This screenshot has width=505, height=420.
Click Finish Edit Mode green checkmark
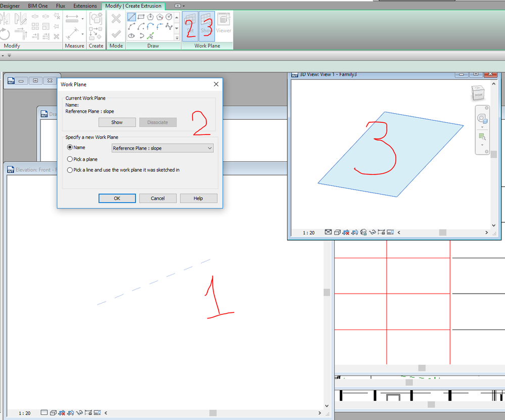[x=116, y=34]
